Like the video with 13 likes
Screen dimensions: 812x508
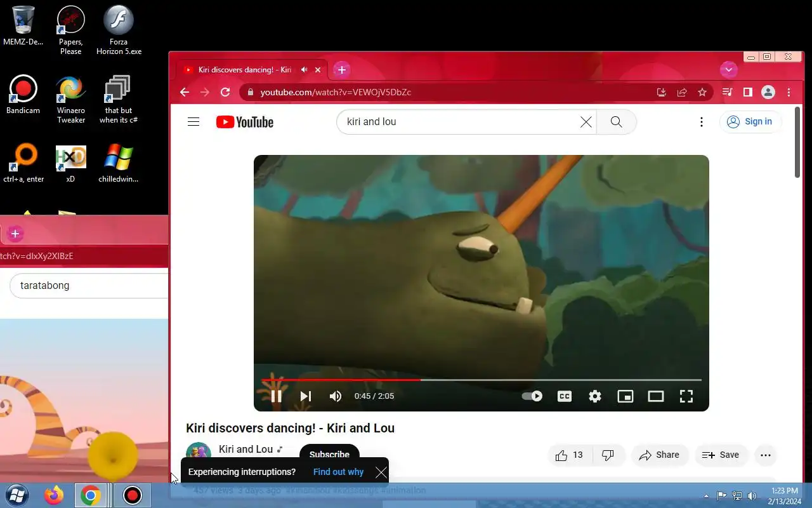pyautogui.click(x=569, y=455)
